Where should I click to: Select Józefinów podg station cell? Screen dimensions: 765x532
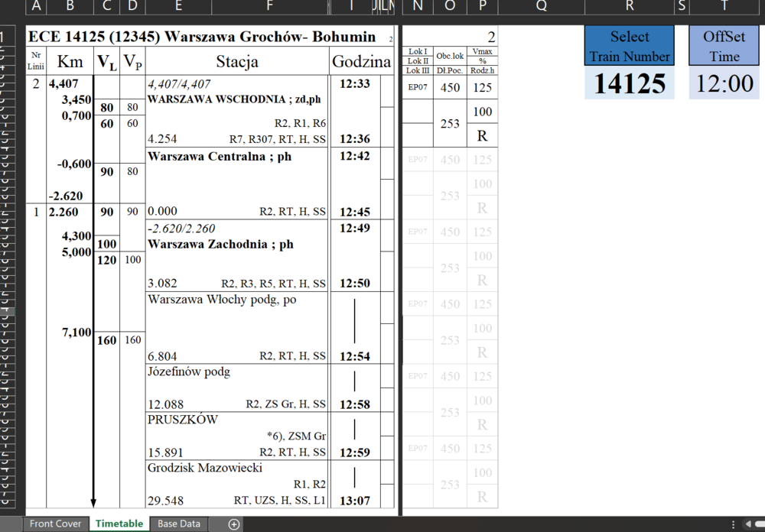pyautogui.click(x=189, y=371)
